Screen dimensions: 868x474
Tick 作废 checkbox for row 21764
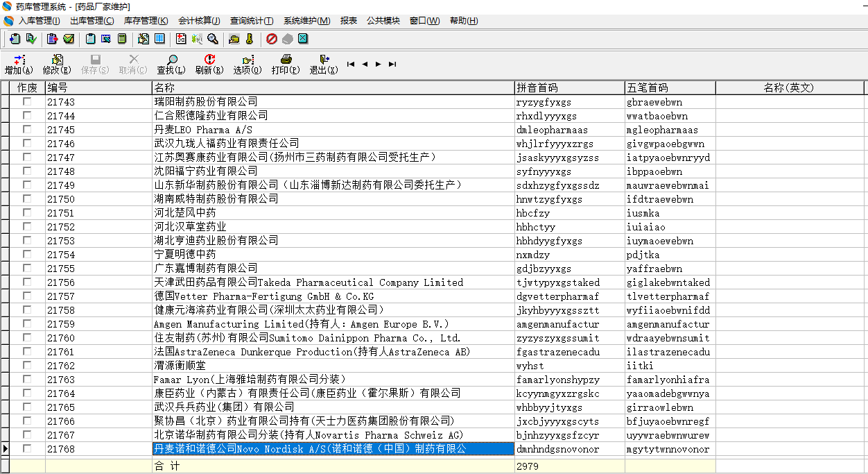27,393
